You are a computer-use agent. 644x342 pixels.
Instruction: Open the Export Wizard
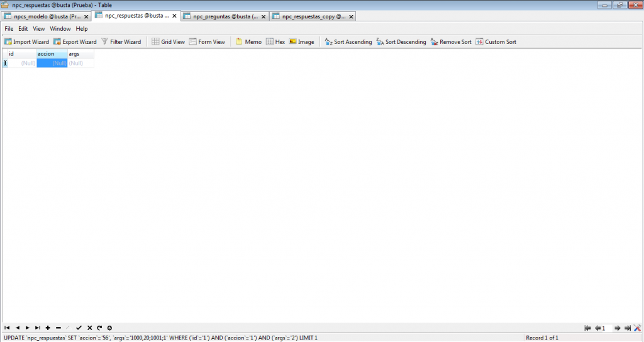(x=75, y=42)
